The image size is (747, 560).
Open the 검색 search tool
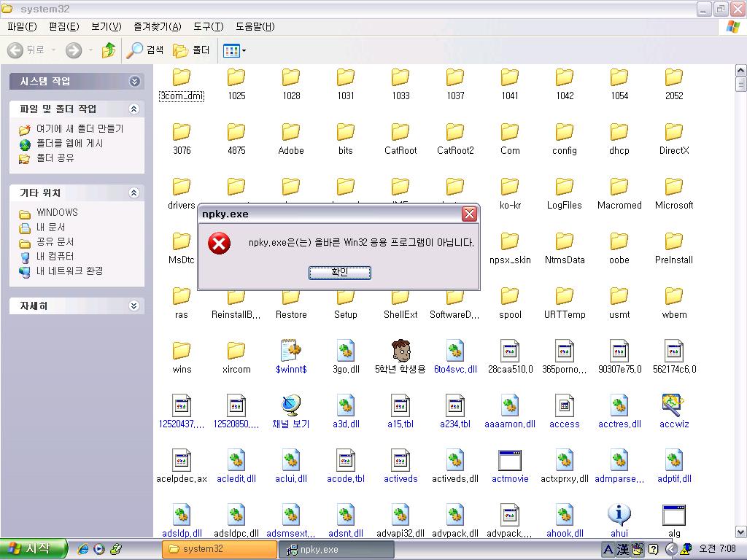pos(145,50)
